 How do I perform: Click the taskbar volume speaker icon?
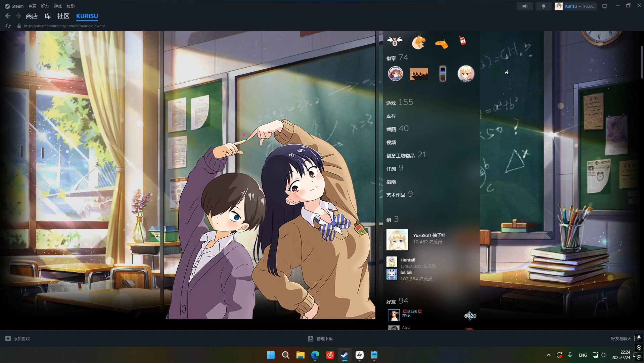(603, 355)
